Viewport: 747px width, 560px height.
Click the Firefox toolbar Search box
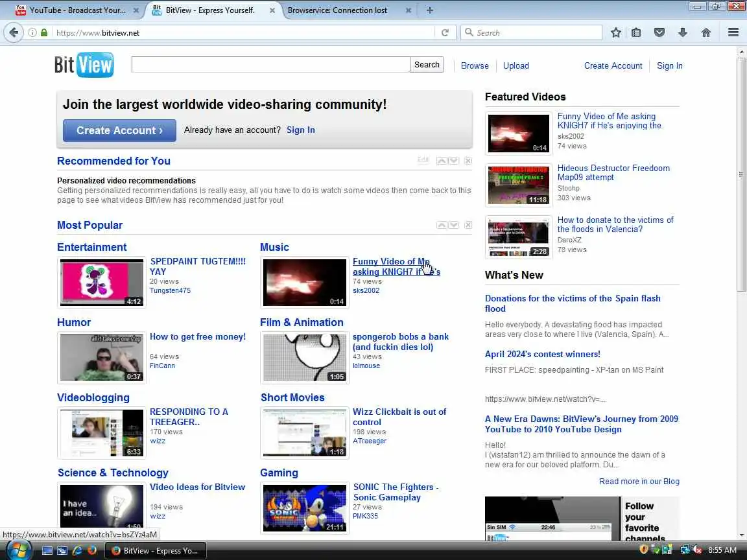coord(531,32)
